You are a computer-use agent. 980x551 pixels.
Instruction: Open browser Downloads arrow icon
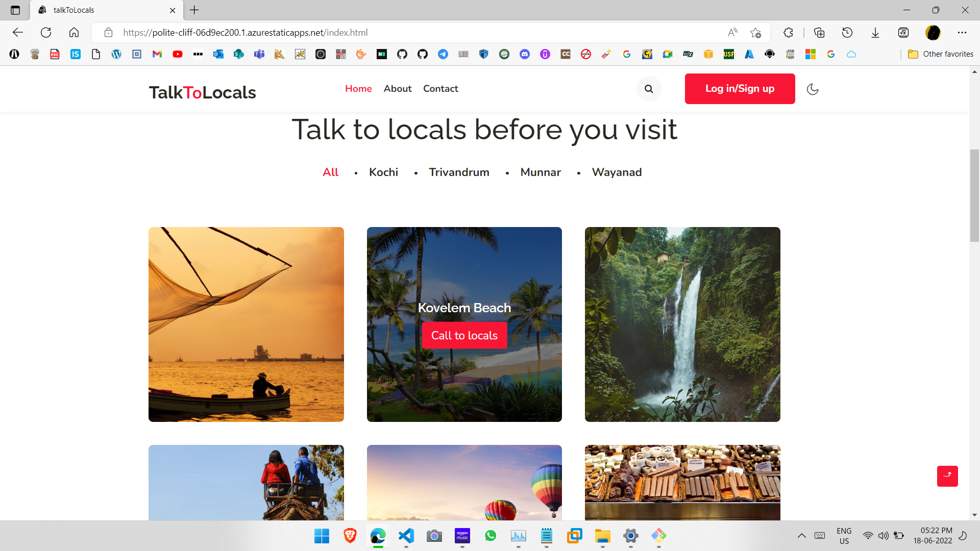pos(875,33)
